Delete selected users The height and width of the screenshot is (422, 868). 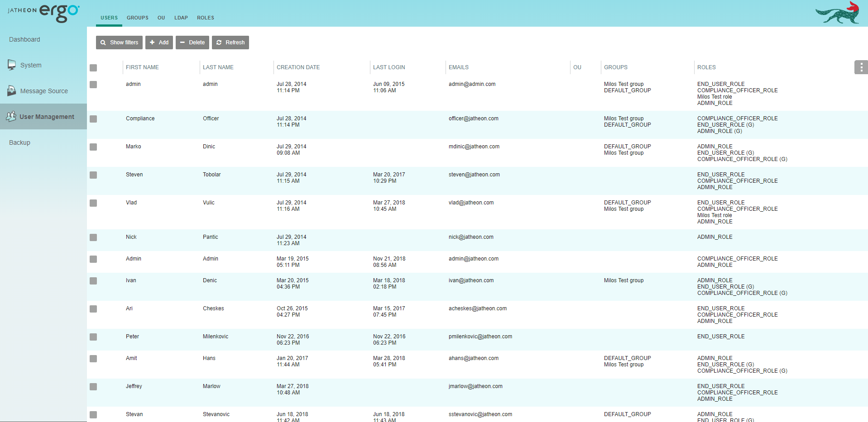coord(192,43)
